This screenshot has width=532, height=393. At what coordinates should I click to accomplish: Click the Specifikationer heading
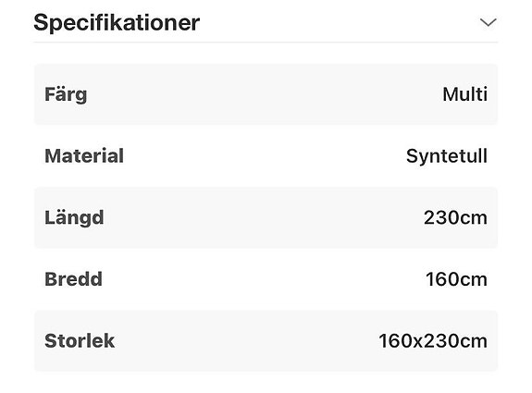tap(117, 23)
